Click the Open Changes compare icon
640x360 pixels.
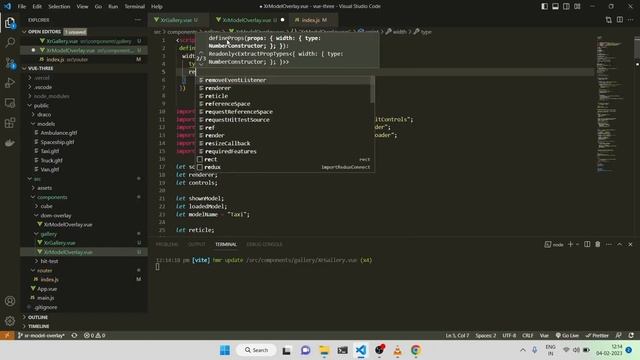pos(609,20)
